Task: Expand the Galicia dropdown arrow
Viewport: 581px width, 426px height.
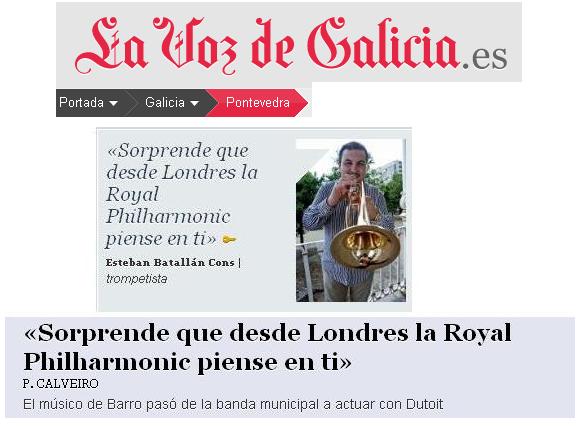Action: point(195,103)
